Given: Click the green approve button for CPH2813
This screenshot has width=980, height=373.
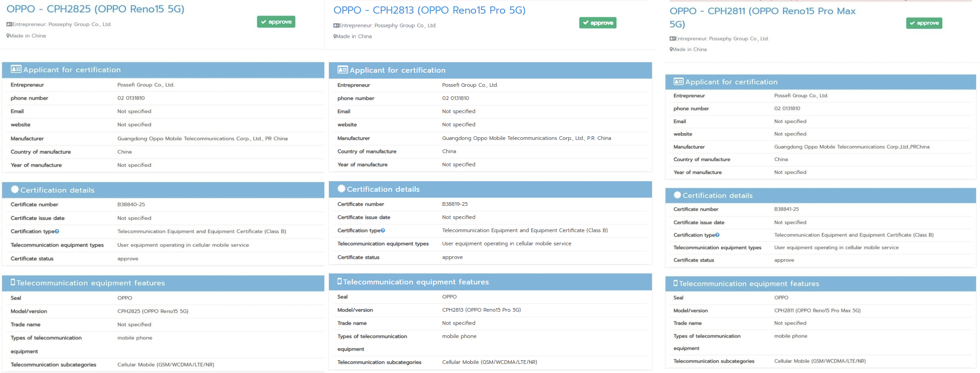Looking at the screenshot, I should point(598,23).
